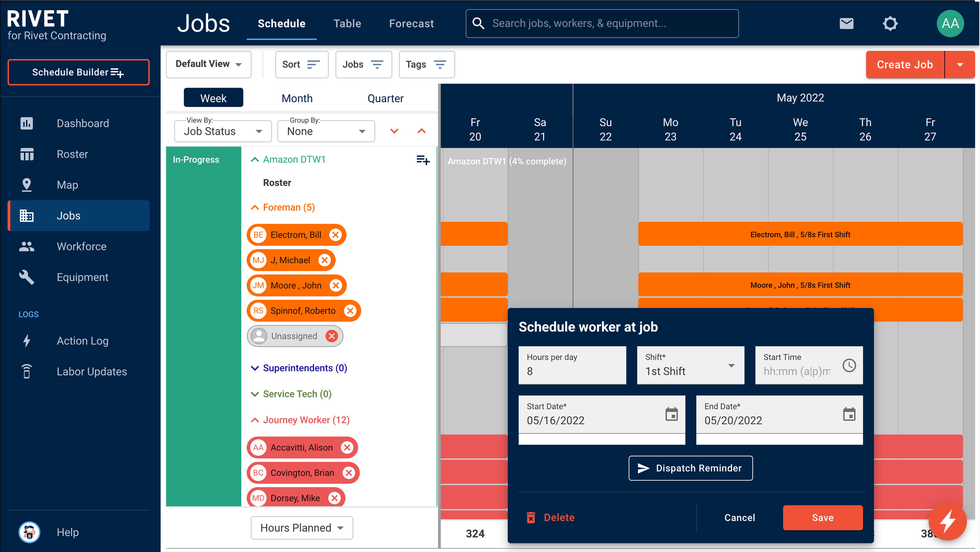Screen dimensions: 980x552
Task: Expand the Service Tech (0) group
Action: click(254, 394)
